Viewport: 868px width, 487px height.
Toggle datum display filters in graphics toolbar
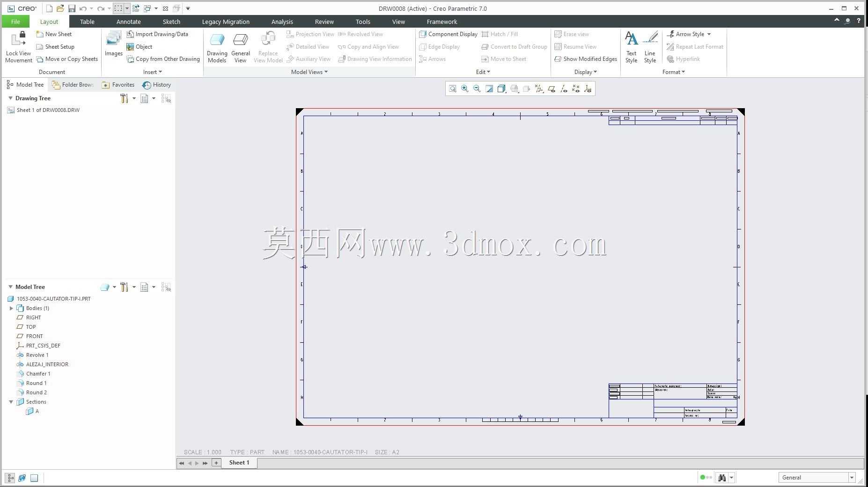[x=539, y=89]
